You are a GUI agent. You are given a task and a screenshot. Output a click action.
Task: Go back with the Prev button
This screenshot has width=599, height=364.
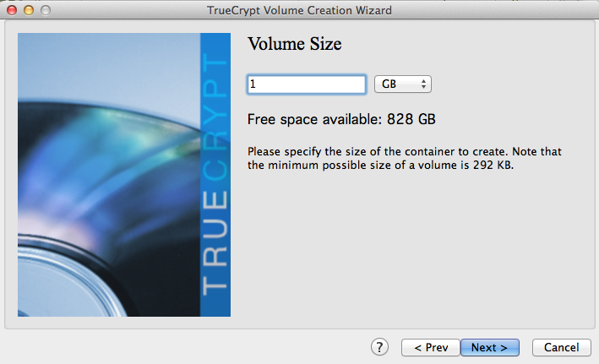click(430, 347)
